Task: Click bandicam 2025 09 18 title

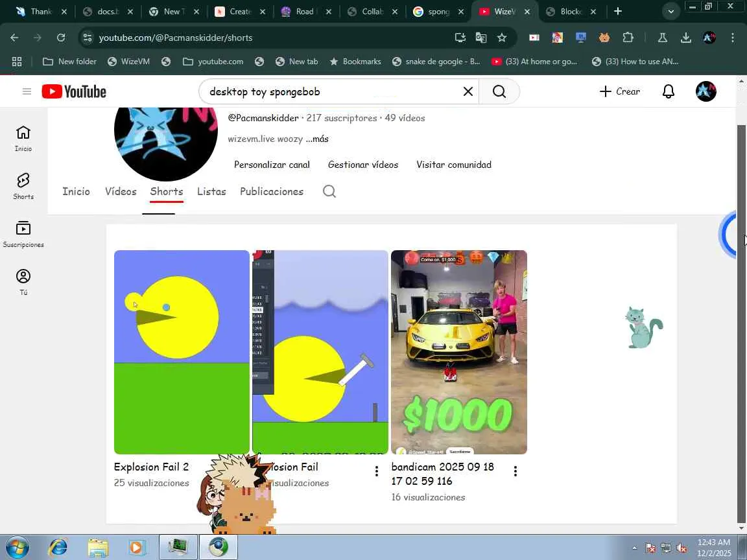Action: [443, 474]
